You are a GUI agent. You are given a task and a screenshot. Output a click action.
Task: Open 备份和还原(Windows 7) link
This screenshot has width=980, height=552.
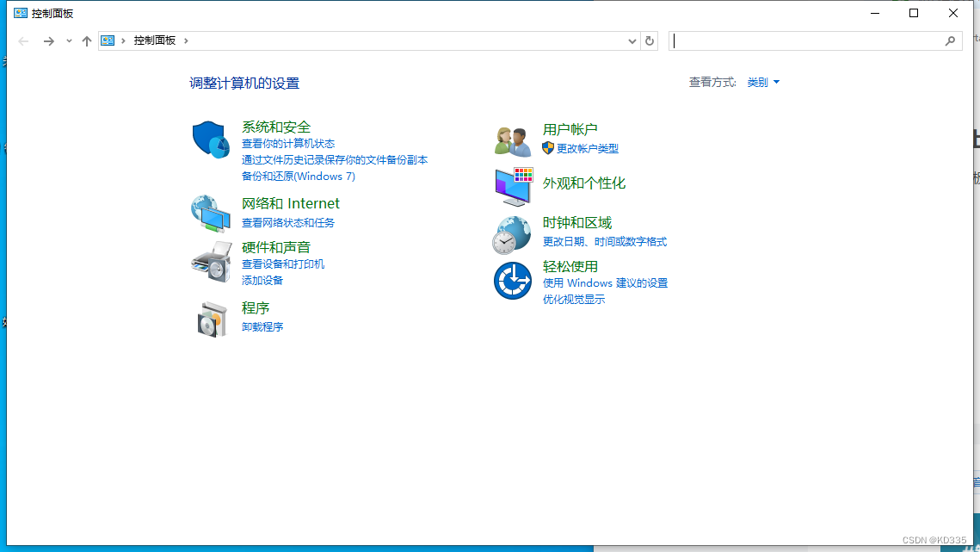[x=298, y=177]
